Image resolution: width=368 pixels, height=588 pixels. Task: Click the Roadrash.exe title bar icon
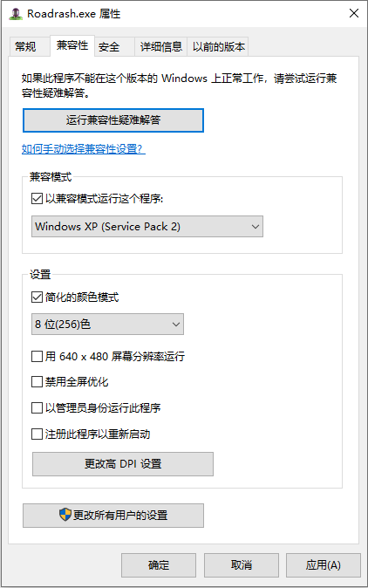16,14
